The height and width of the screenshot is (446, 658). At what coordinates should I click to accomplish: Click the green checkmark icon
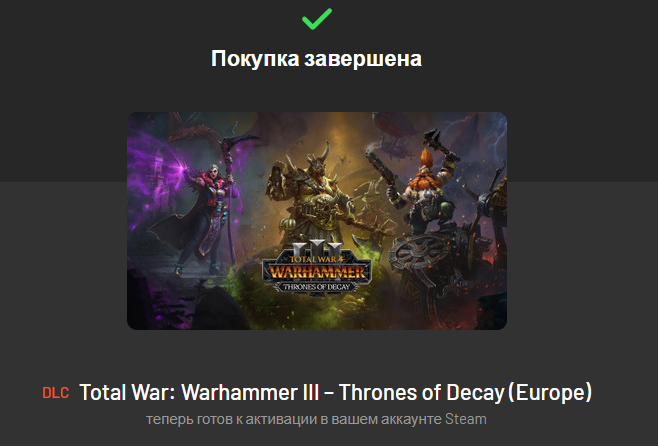pos(317,19)
